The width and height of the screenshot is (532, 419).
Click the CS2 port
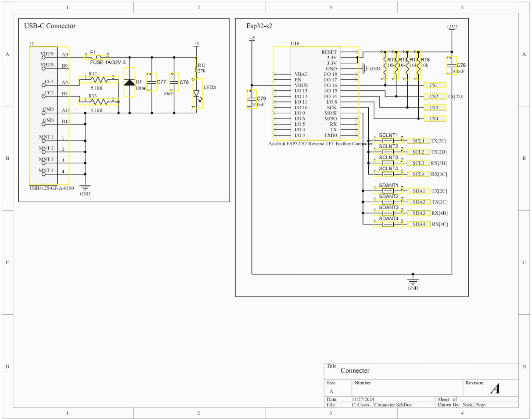[x=435, y=97]
